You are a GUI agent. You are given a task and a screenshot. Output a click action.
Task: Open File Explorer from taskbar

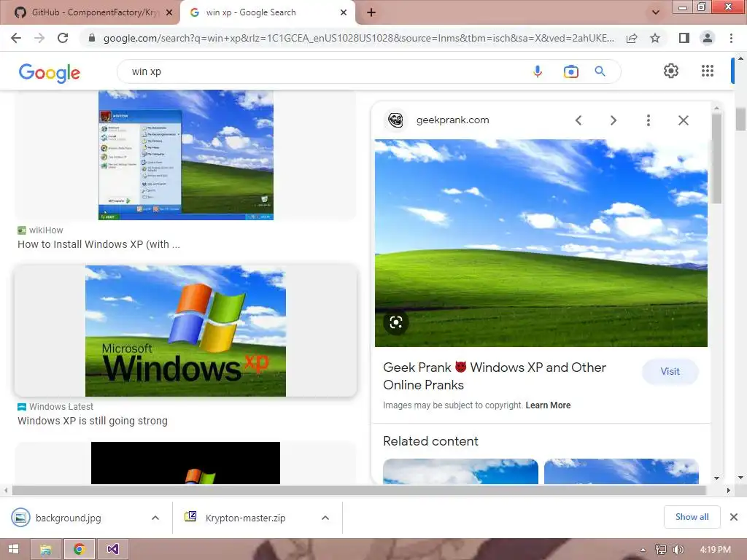pyautogui.click(x=46, y=549)
